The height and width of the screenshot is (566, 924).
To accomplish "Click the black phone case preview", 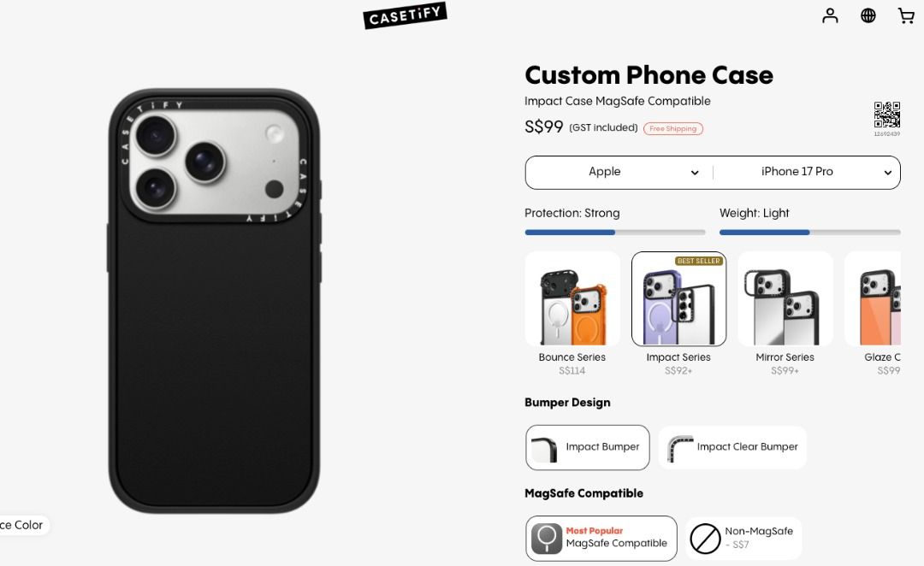I will [214, 300].
